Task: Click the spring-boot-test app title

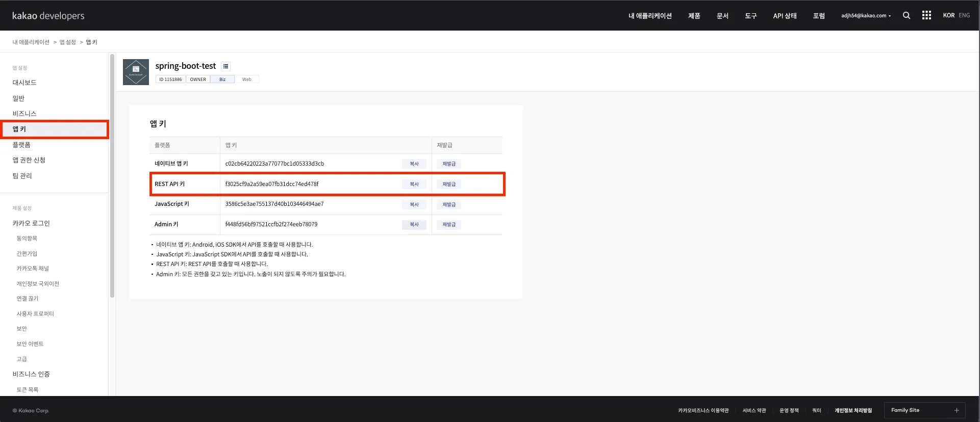Action: point(186,66)
